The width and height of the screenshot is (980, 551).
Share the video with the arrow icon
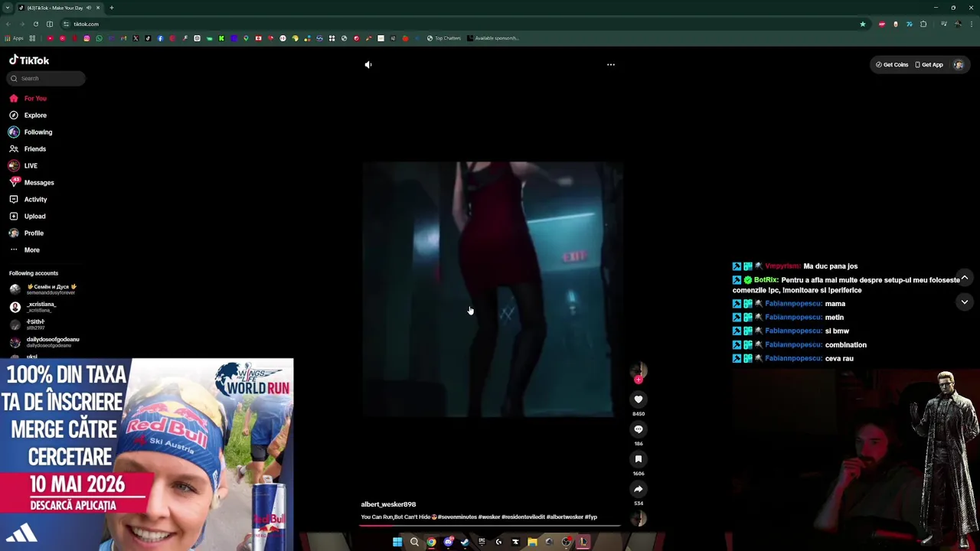tap(639, 489)
